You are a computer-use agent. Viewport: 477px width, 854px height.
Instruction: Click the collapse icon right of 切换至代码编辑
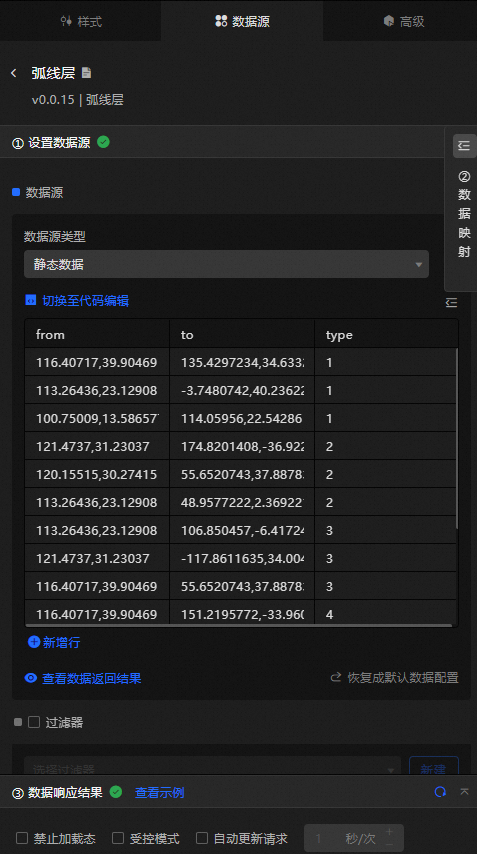tap(451, 302)
